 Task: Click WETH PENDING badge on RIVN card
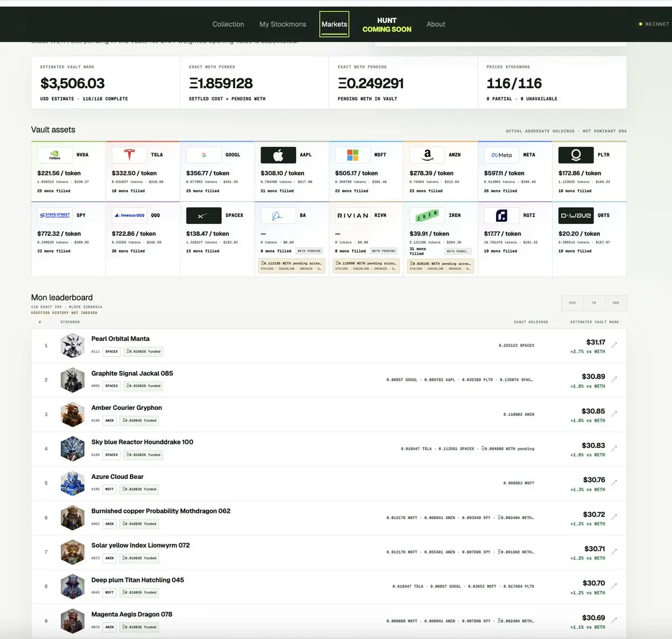[384, 251]
